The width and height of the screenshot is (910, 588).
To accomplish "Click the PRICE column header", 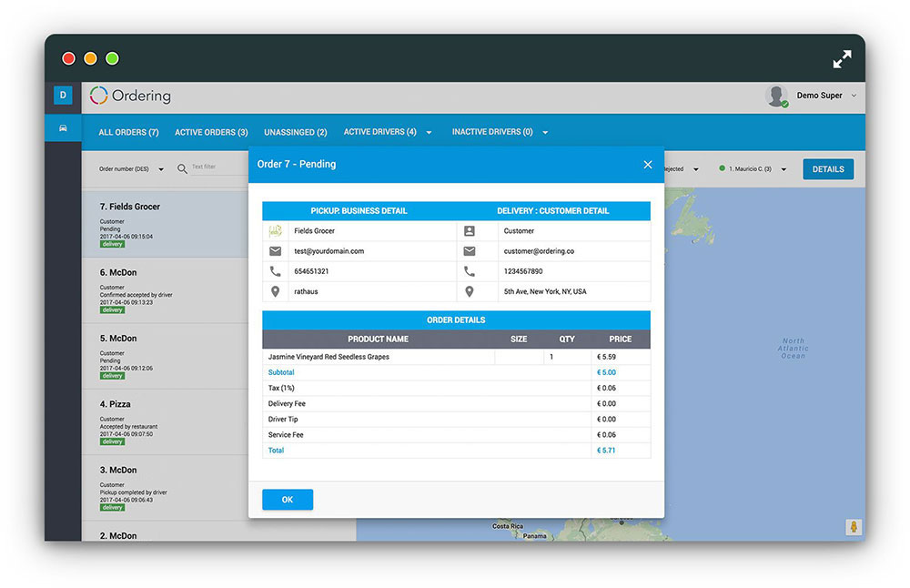I will point(620,339).
